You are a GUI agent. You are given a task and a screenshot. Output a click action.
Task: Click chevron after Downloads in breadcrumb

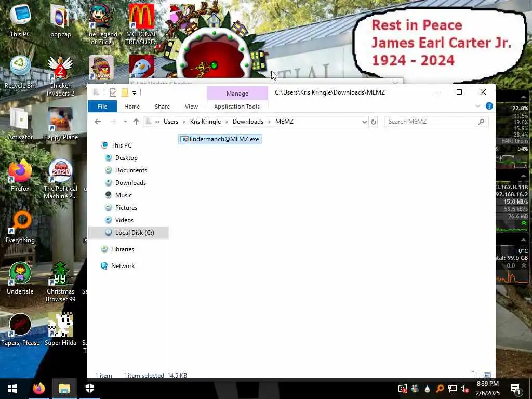pos(270,122)
